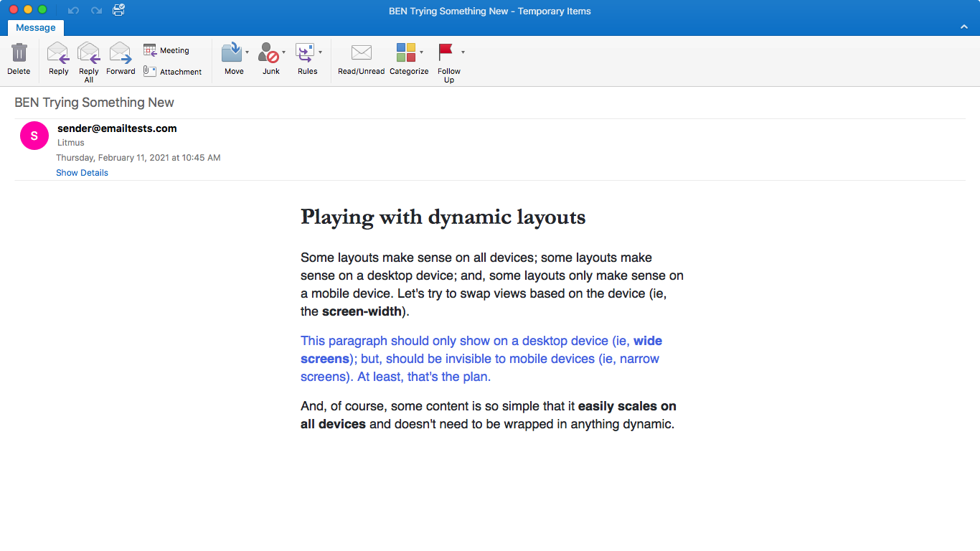980x551 pixels.
Task: Click the Reply envelope icon
Action: pyautogui.click(x=58, y=54)
